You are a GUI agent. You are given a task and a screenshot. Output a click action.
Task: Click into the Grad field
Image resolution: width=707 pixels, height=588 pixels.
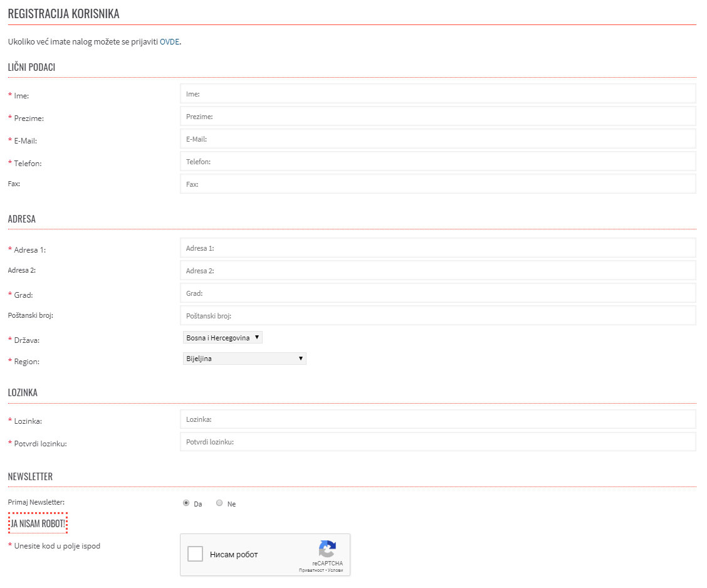pyautogui.click(x=438, y=293)
